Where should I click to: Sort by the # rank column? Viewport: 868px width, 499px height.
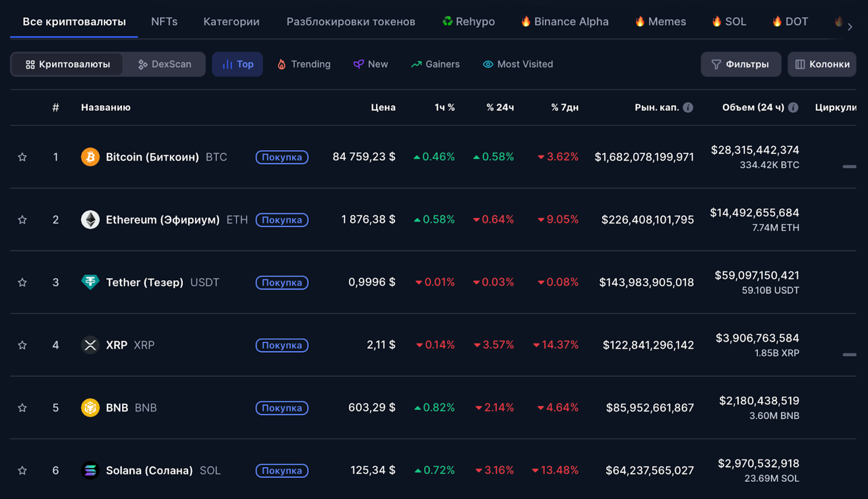[x=56, y=108]
